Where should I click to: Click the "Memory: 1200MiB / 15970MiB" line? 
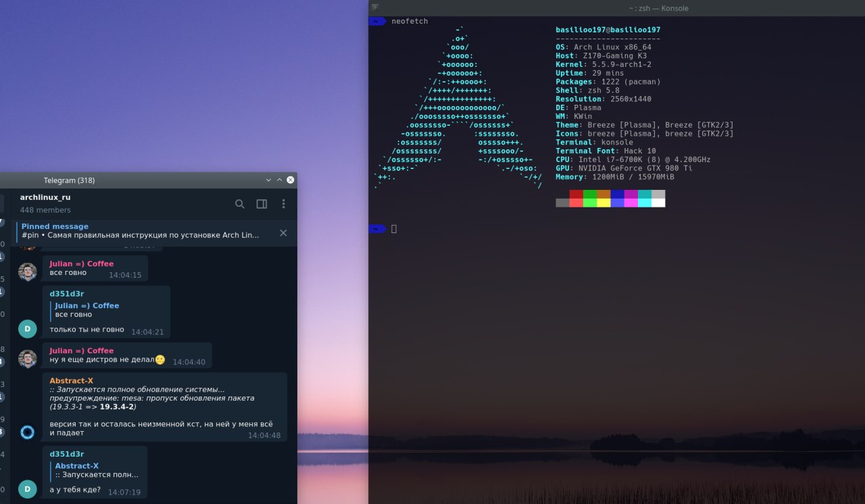(615, 177)
